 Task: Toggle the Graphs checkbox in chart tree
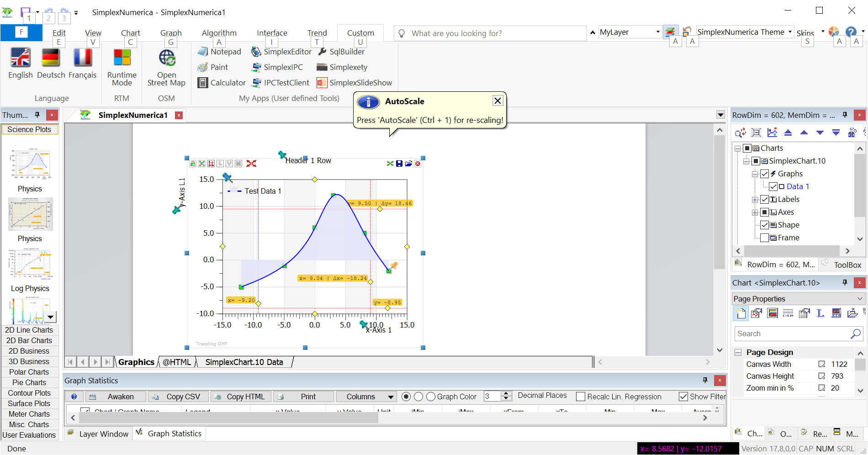[x=765, y=174]
